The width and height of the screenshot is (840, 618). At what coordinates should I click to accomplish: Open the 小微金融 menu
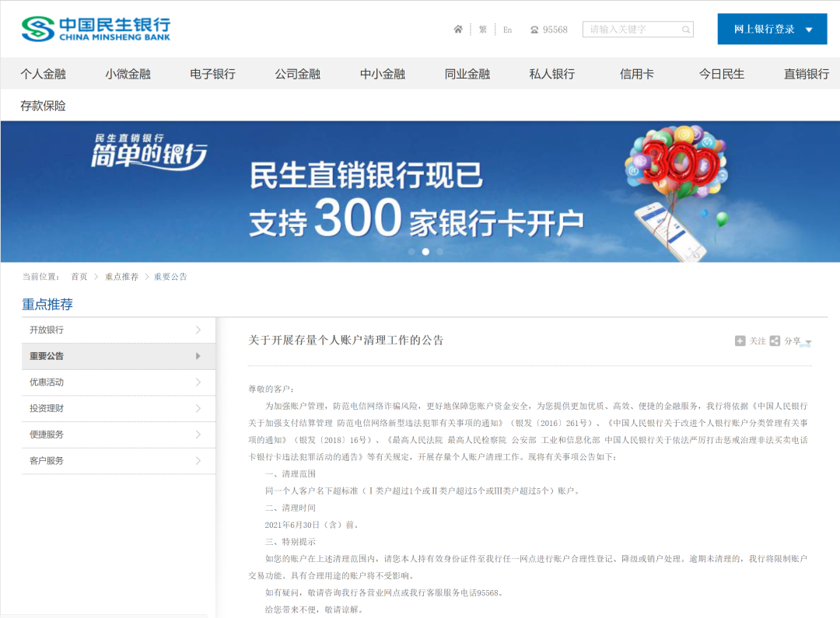128,74
